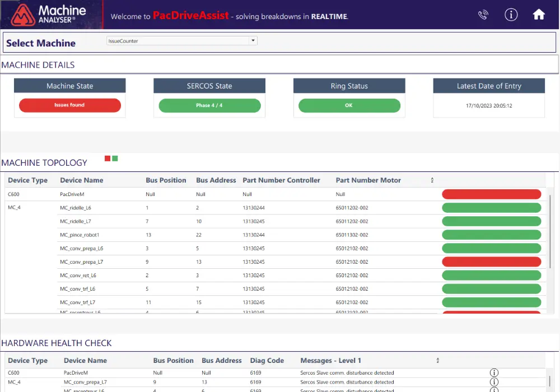Screen dimensions: 560x392
Task: Click the OK Ring Status pill
Action: coord(349,106)
